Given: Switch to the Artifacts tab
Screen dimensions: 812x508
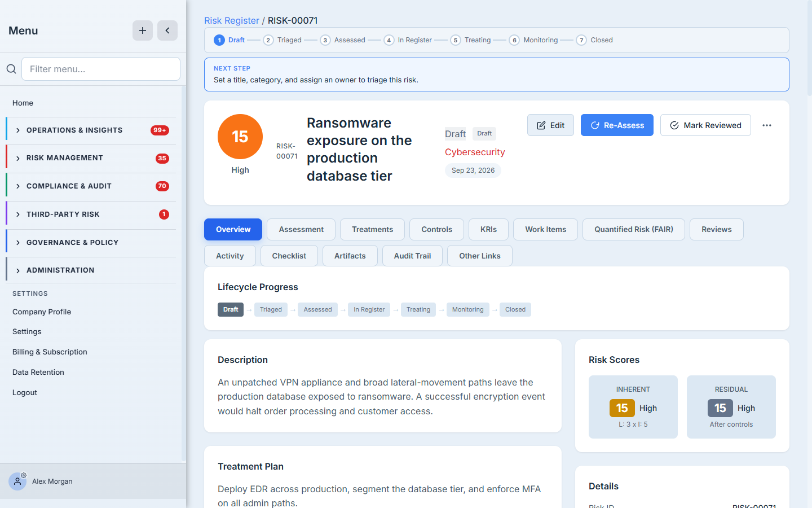Looking at the screenshot, I should click(x=350, y=256).
